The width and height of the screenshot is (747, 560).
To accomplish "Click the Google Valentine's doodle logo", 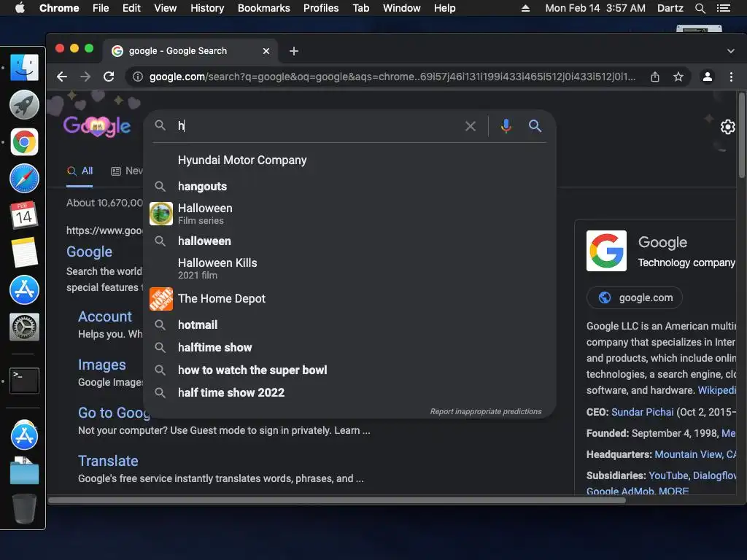I will click(x=97, y=126).
